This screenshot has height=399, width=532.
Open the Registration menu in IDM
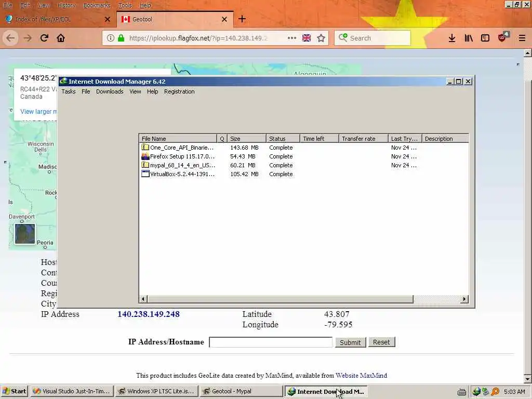pos(179,91)
